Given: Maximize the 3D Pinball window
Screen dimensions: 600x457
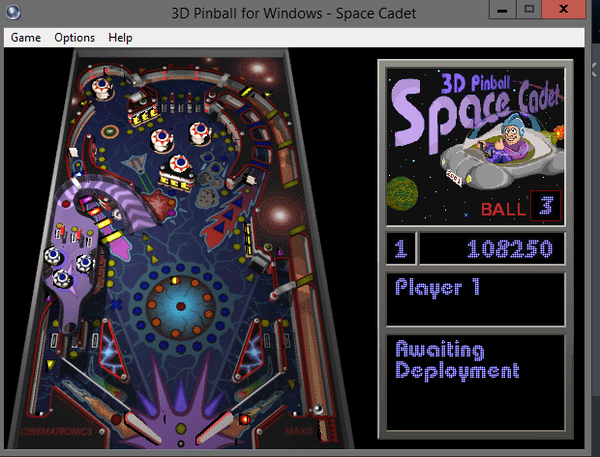Looking at the screenshot, I should [529, 9].
